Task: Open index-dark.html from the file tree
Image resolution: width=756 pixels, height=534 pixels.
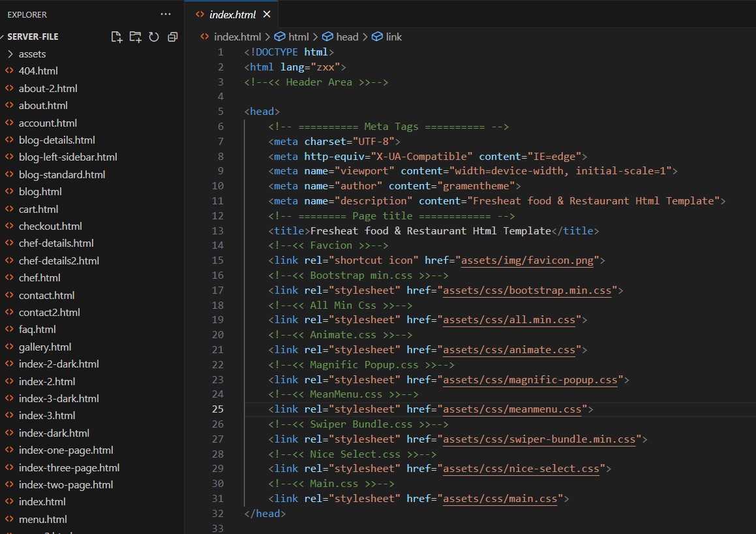Action: pos(53,433)
